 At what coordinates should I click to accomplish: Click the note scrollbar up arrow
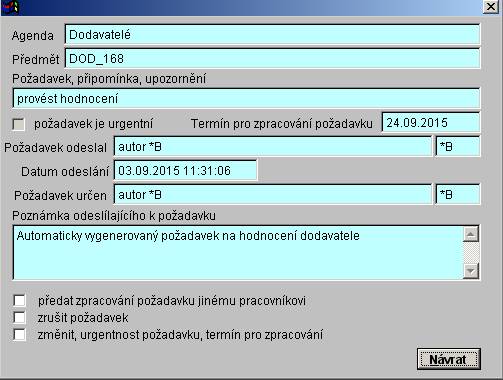(x=471, y=234)
